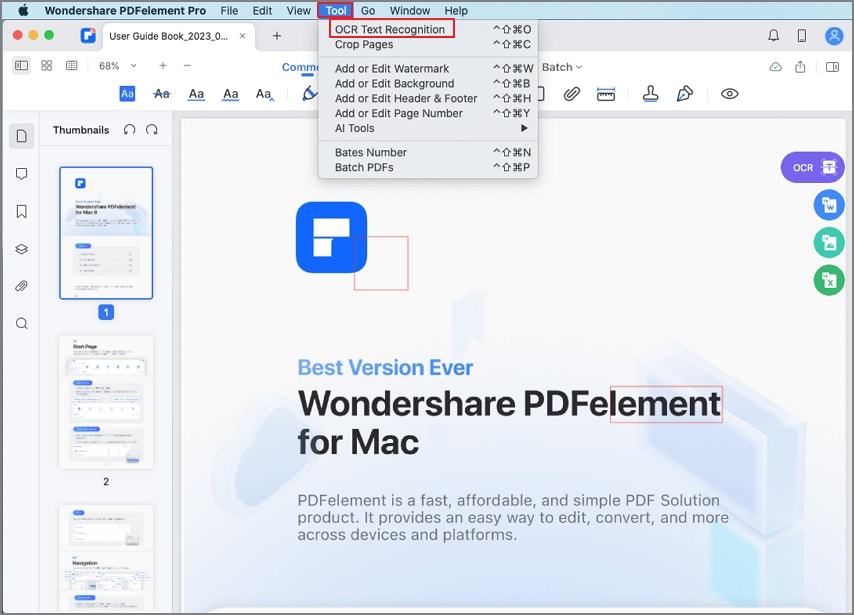Open the Help menu
Image resolution: width=854 pixels, height=615 pixels.
pos(456,10)
